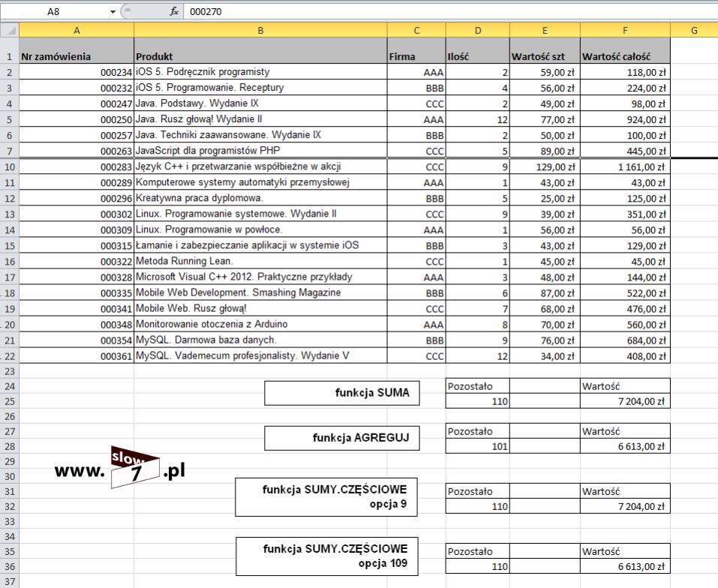Select value cell 7 204,00 zł in row 32
The width and height of the screenshot is (718, 588).
coord(625,506)
